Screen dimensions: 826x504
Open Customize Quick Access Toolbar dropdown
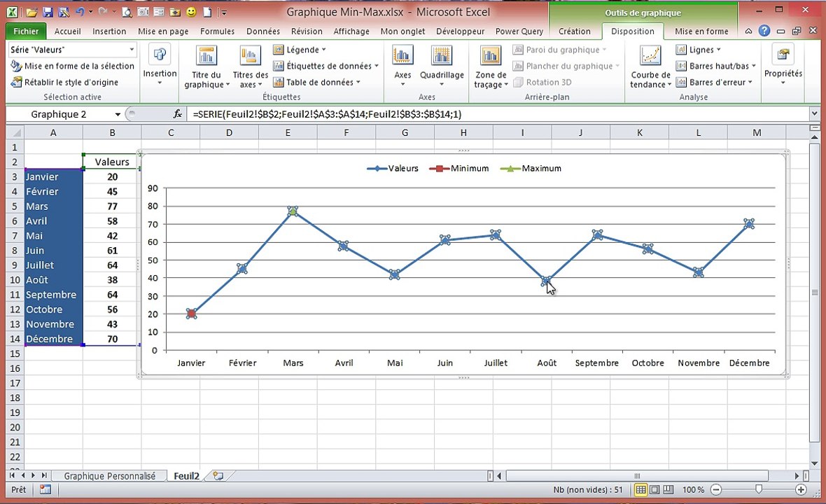pos(224,12)
